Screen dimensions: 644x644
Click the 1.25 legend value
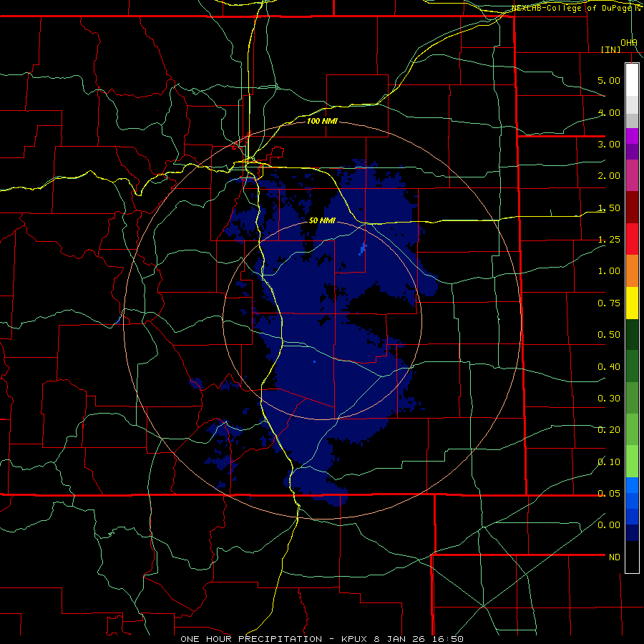[609, 240]
